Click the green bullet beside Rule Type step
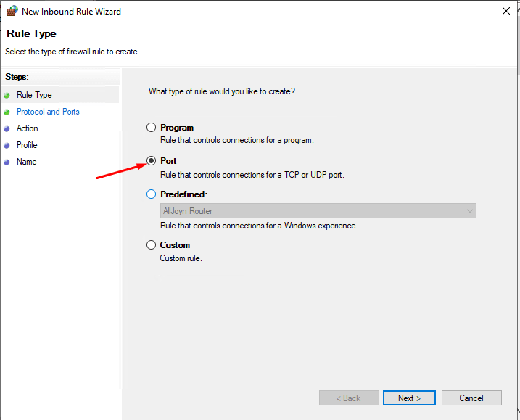Image resolution: width=520 pixels, height=420 pixels. pyautogui.click(x=7, y=96)
